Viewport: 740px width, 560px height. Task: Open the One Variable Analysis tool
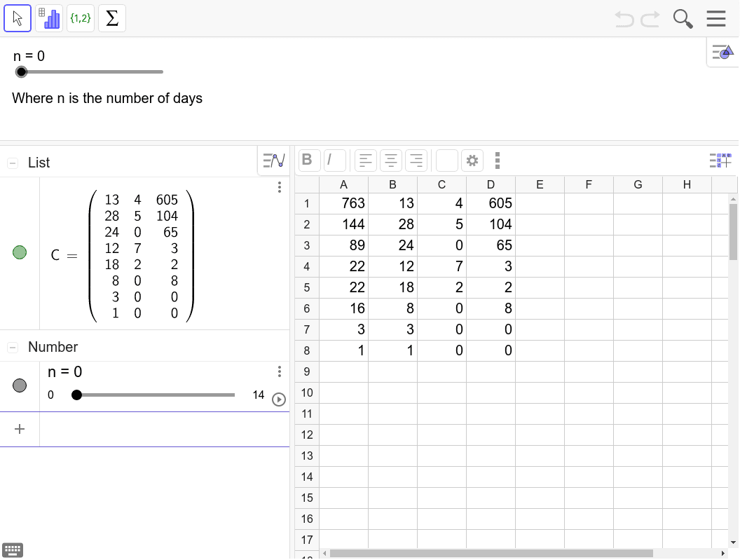(49, 18)
